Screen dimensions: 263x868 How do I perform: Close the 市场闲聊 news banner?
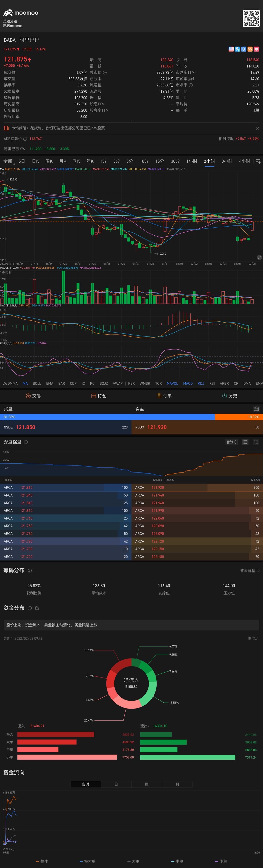(257, 128)
